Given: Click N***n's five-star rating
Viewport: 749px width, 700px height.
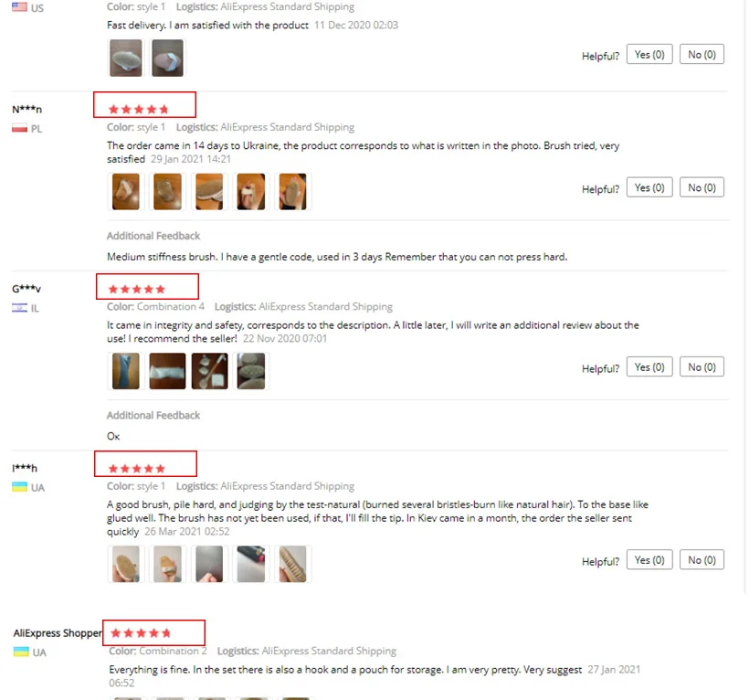Looking at the screenshot, I should click(139, 110).
